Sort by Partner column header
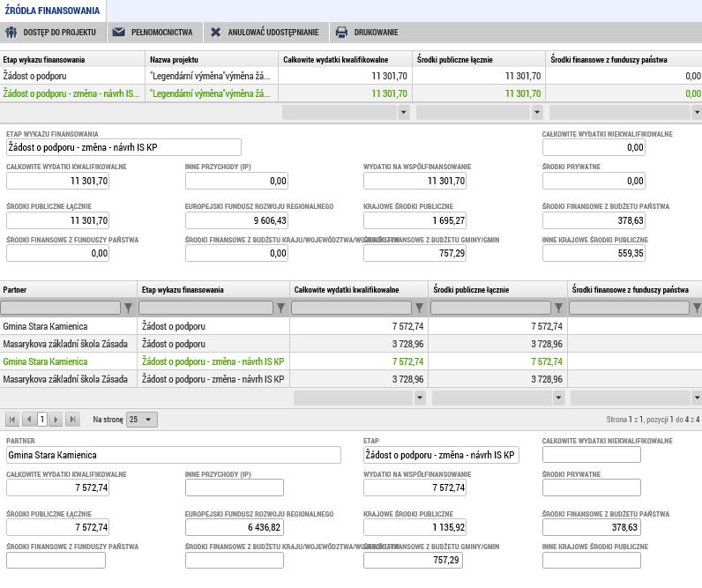Viewport: 702px width, 588px height. coord(68,289)
